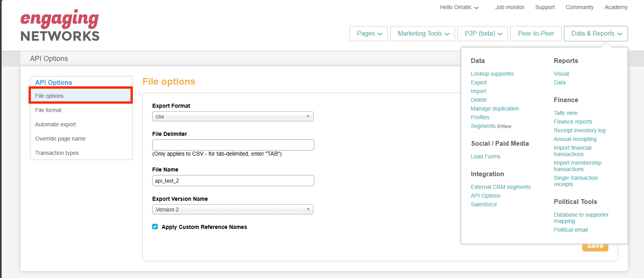Open the Marketing Tools menu
This screenshot has height=278, width=644.
[422, 34]
